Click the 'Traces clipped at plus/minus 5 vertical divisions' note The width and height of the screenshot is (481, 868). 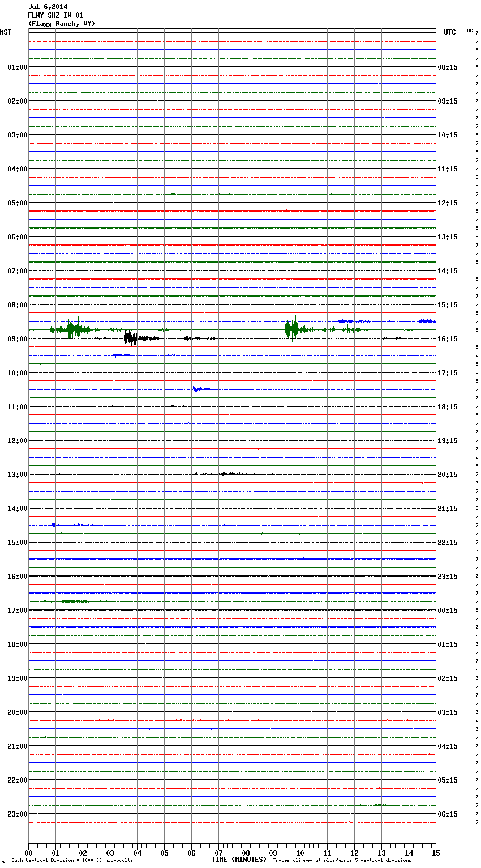pyautogui.click(x=342, y=861)
